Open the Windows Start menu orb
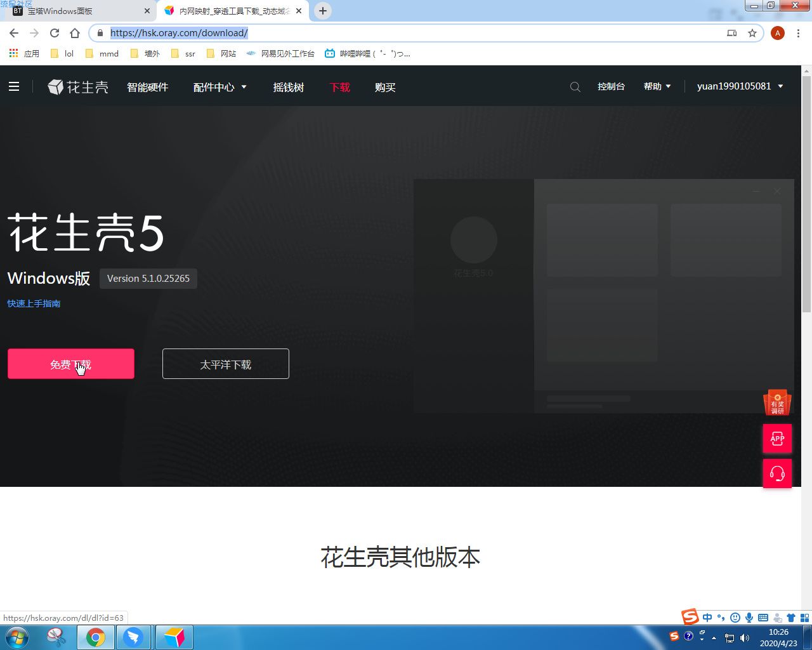 coord(18,637)
